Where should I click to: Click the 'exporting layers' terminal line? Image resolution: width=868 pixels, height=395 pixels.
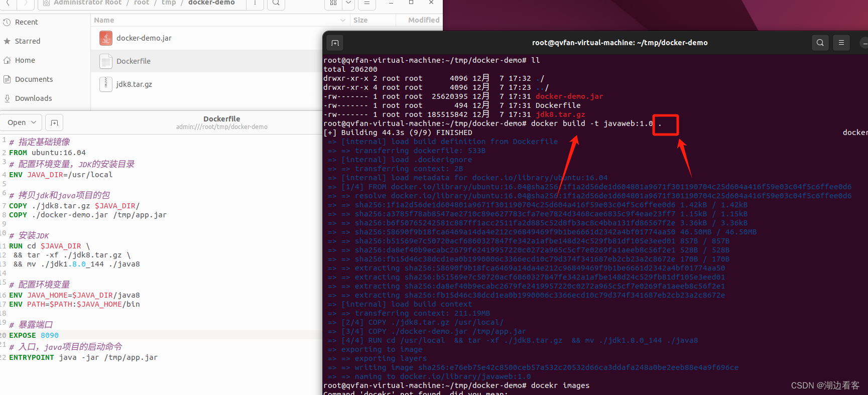[391, 358]
